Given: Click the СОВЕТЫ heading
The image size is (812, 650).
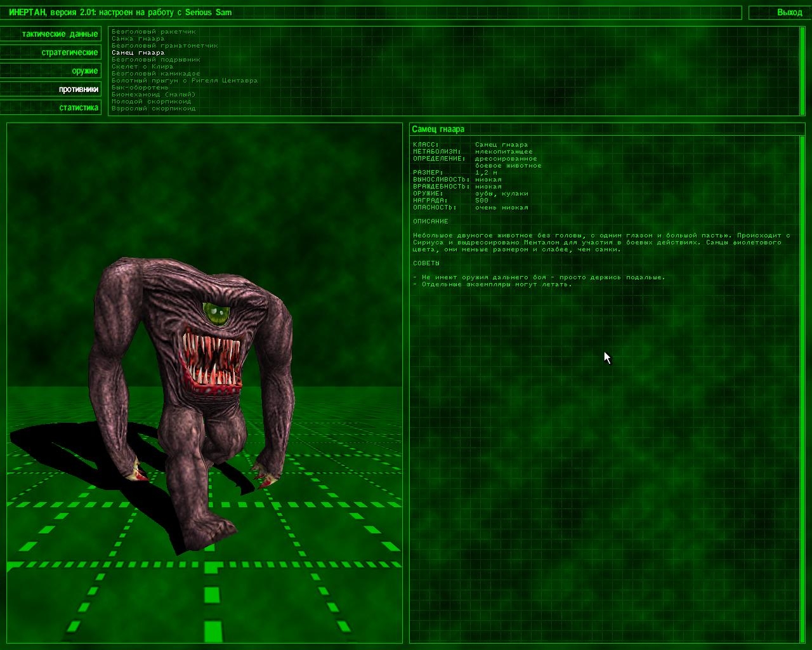Looking at the screenshot, I should click(426, 263).
